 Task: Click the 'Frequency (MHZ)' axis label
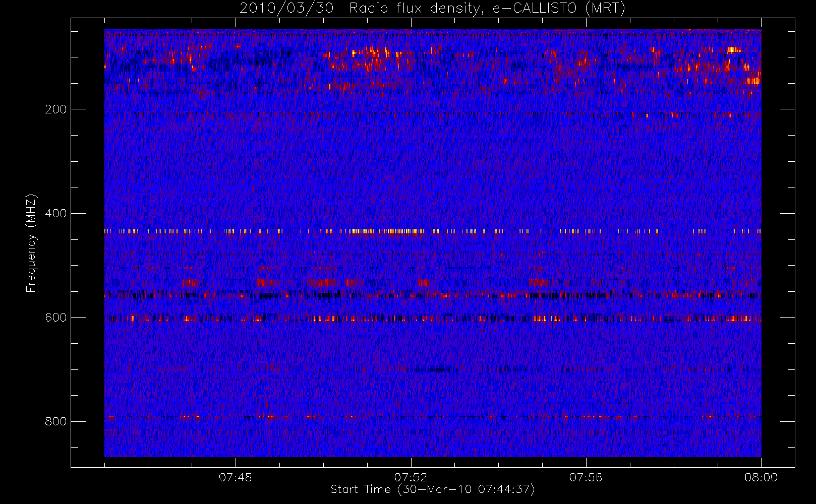tap(31, 243)
